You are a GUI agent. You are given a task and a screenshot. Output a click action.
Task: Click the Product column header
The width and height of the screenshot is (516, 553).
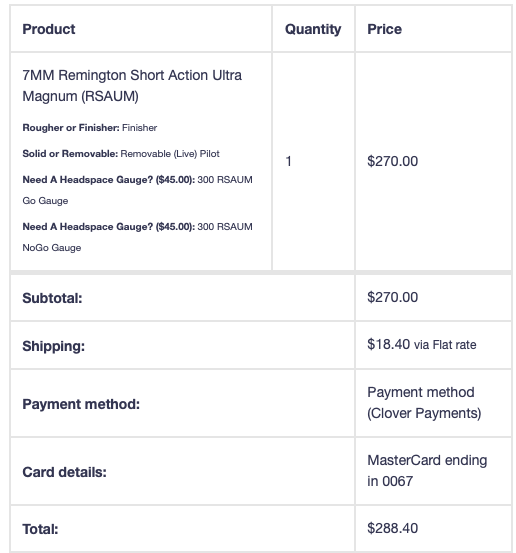[x=49, y=29]
